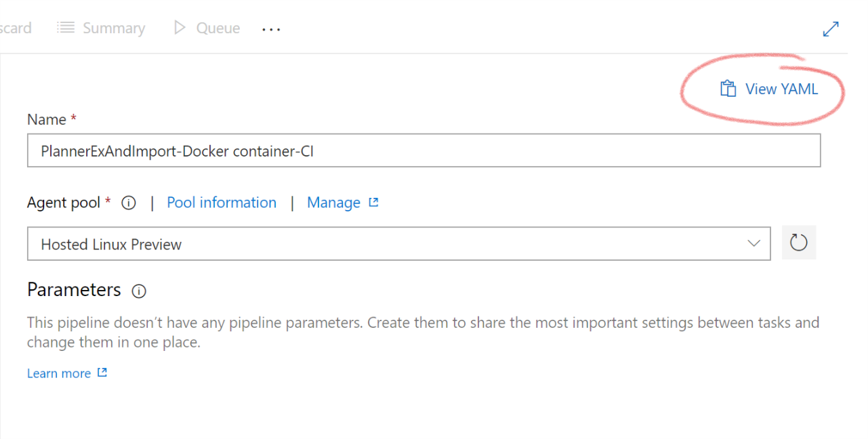The image size is (868, 439).
Task: Click the Summary list icon
Action: (x=66, y=28)
